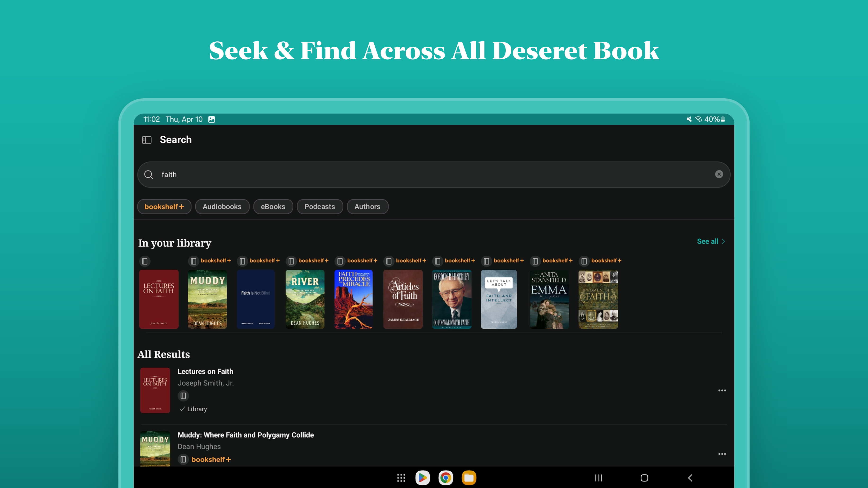This screenshot has height=488, width=868.
Task: Open more options for Lectures on Faith
Action: coord(722,390)
